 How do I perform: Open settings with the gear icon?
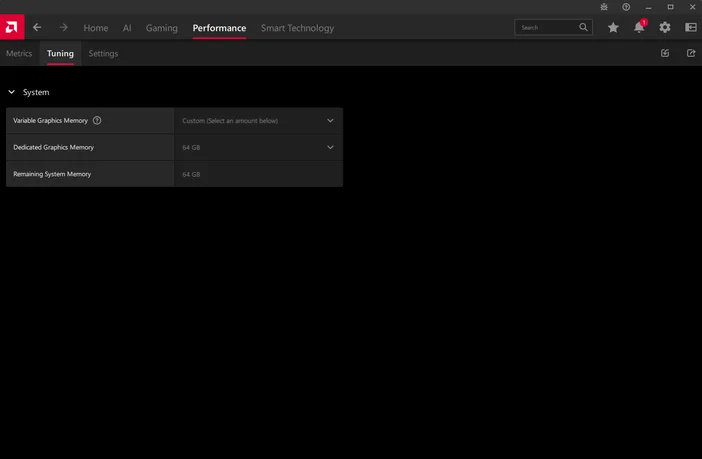(x=665, y=28)
